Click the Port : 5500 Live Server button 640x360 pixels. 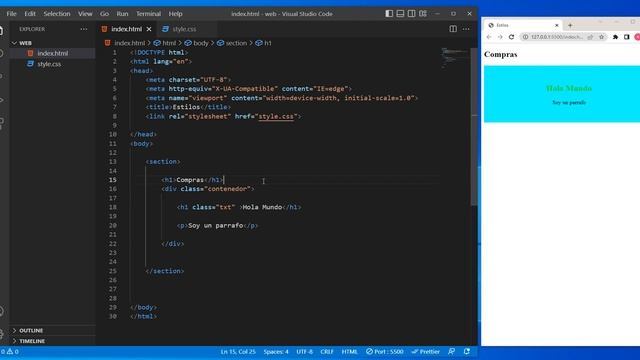click(x=384, y=351)
